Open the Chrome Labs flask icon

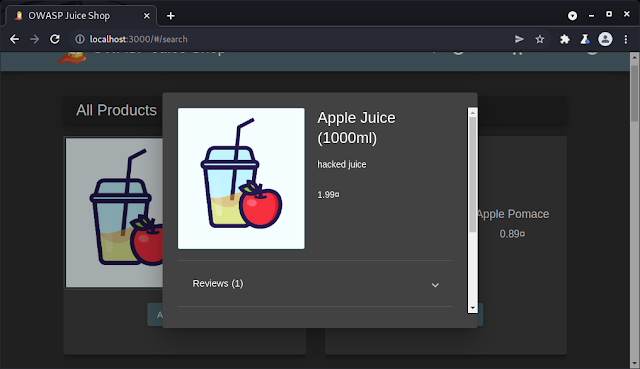tap(585, 39)
